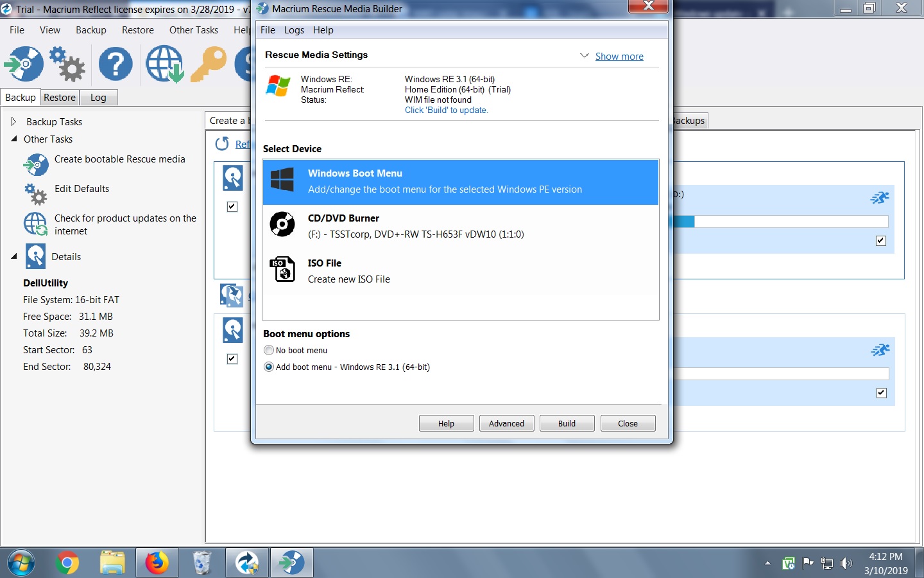Viewport: 924px width, 578px height.
Task: Collapse the Other Tasks section
Action: tap(13, 139)
